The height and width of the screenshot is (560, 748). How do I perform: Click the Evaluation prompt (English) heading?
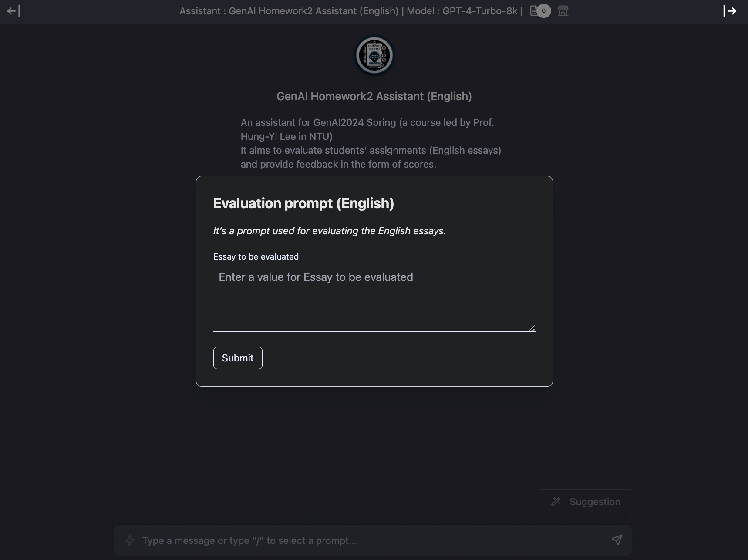[x=303, y=203]
